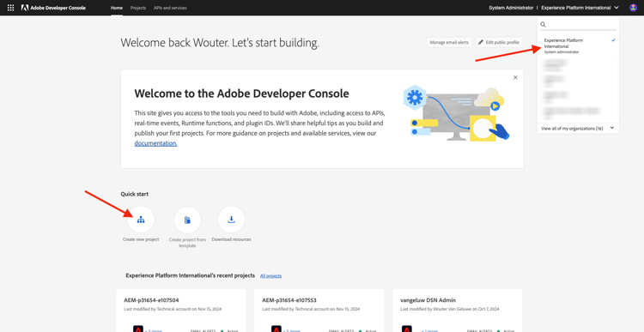The width and height of the screenshot is (644, 332).
Task: Close the welcome banner
Action: click(x=515, y=77)
